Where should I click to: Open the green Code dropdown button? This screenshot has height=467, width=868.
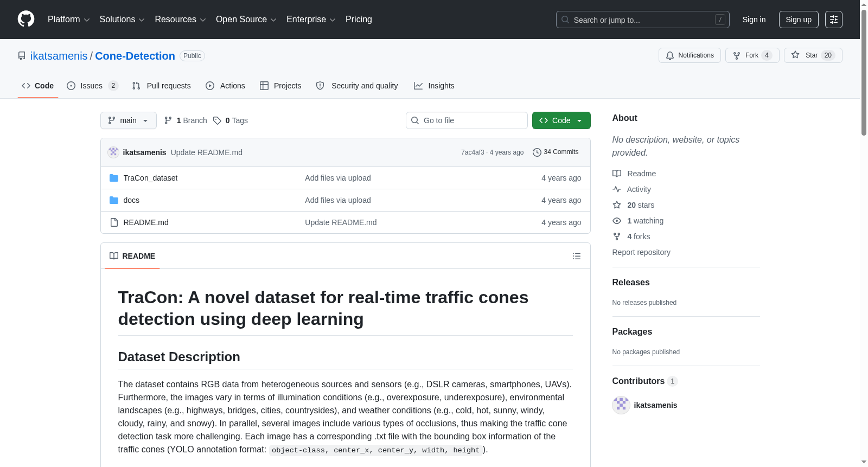[x=561, y=120]
